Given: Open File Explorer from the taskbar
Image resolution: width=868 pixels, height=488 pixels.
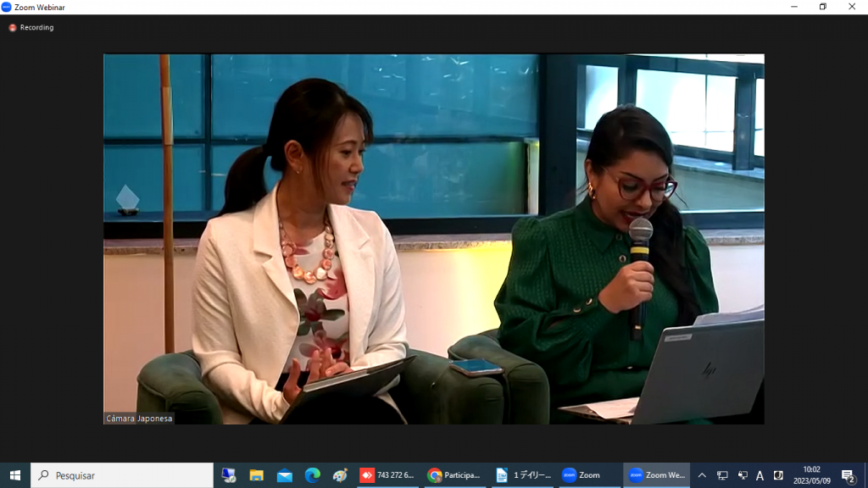Looking at the screenshot, I should (256, 475).
